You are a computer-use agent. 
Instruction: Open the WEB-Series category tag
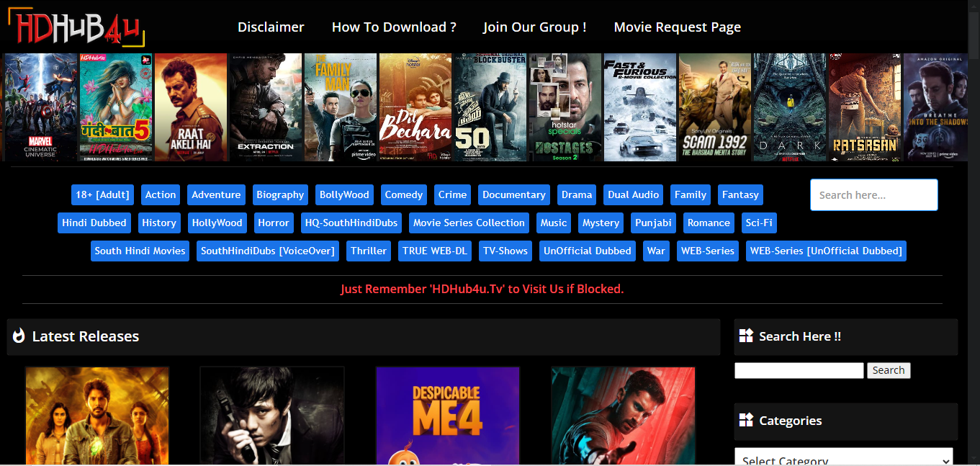708,251
